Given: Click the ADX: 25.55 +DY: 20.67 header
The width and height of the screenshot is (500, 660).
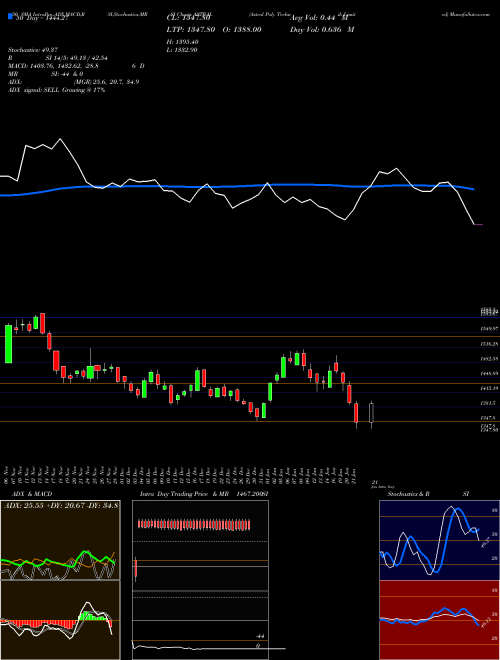Looking at the screenshot, I should (x=60, y=504).
